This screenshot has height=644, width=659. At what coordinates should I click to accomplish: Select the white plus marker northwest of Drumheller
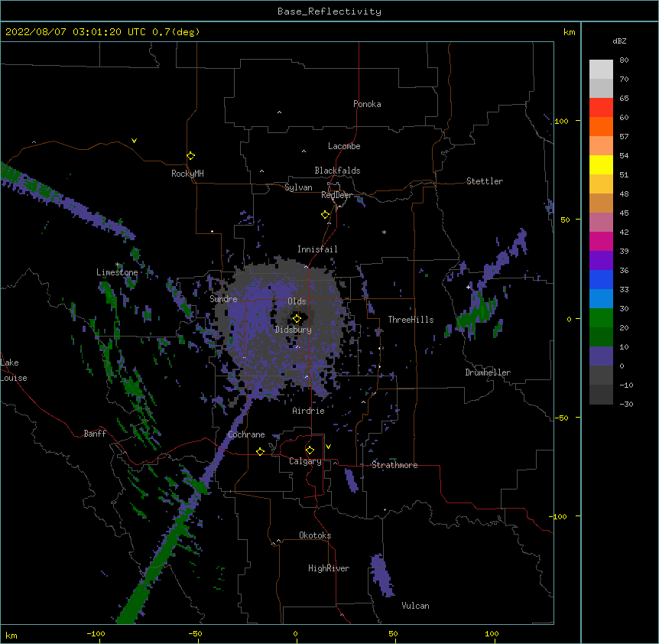coord(468,287)
